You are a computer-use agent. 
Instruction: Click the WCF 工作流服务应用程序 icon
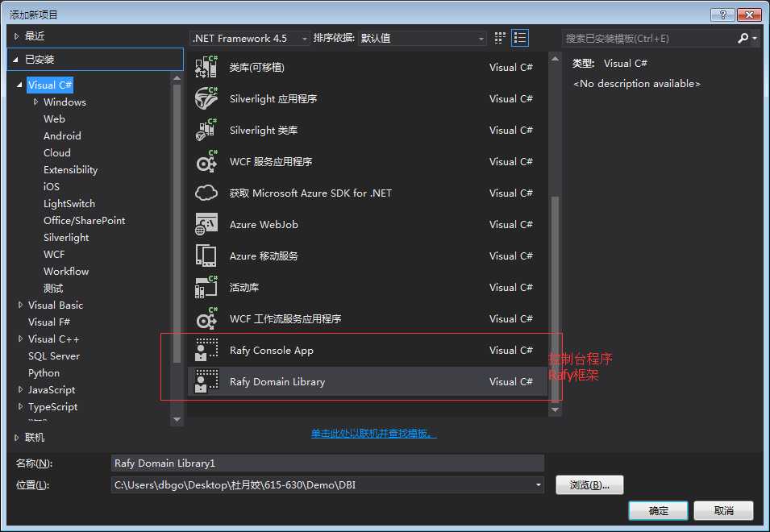pyautogui.click(x=206, y=318)
